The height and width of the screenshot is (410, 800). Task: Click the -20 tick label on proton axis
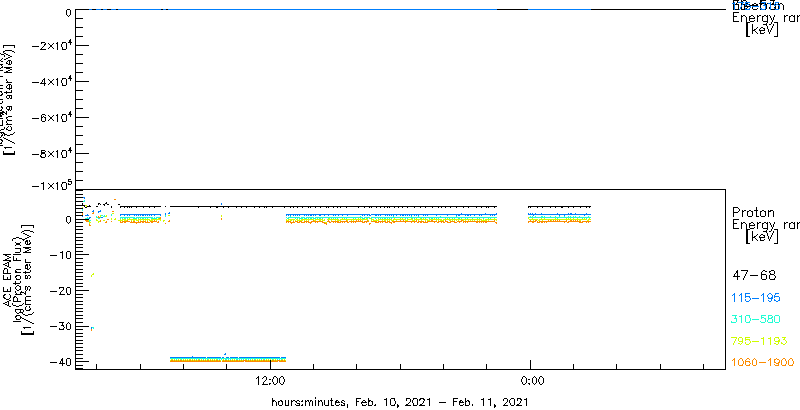pos(59,290)
